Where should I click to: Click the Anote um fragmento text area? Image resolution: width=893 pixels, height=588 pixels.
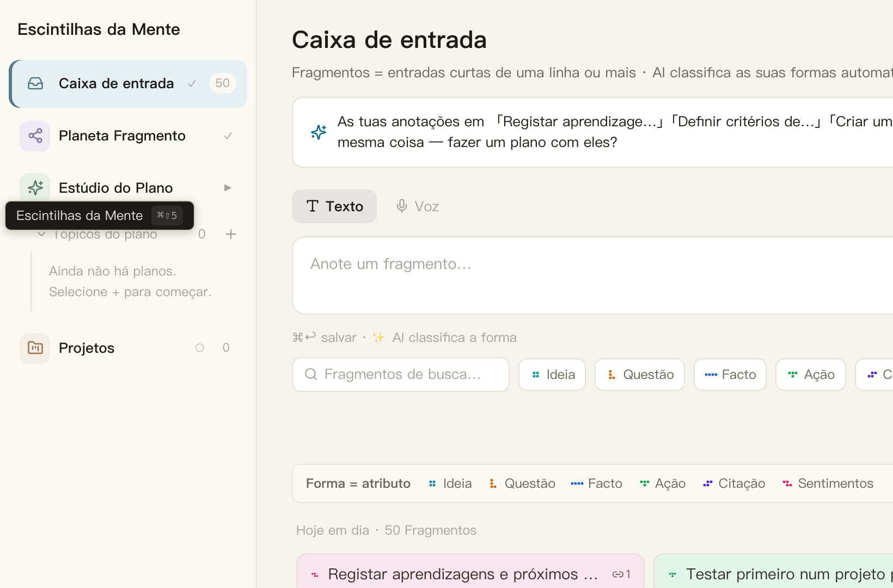click(x=592, y=275)
